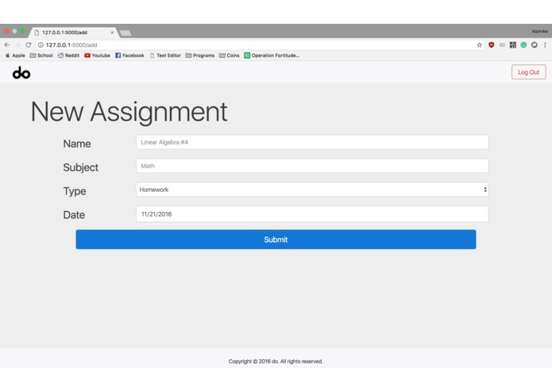Close the 127.0.0.1:5000/add tab

[x=112, y=33]
